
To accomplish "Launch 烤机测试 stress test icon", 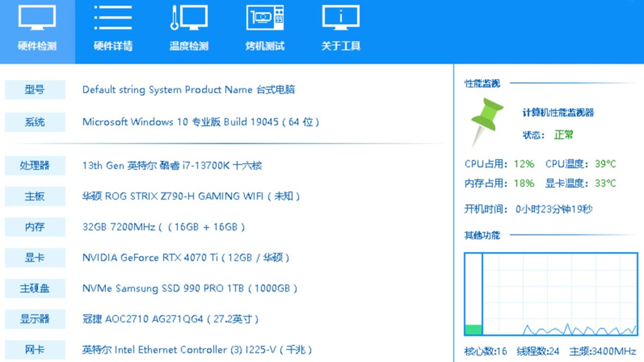I will [265, 30].
